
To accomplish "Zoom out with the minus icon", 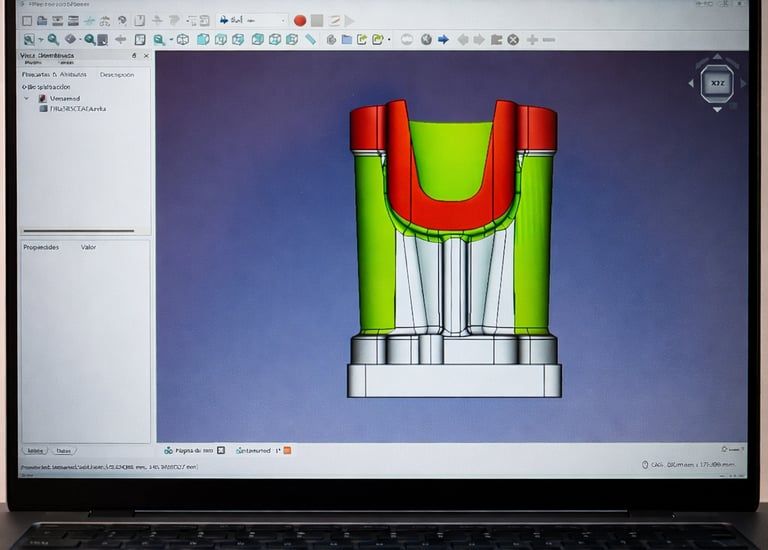I will point(549,40).
